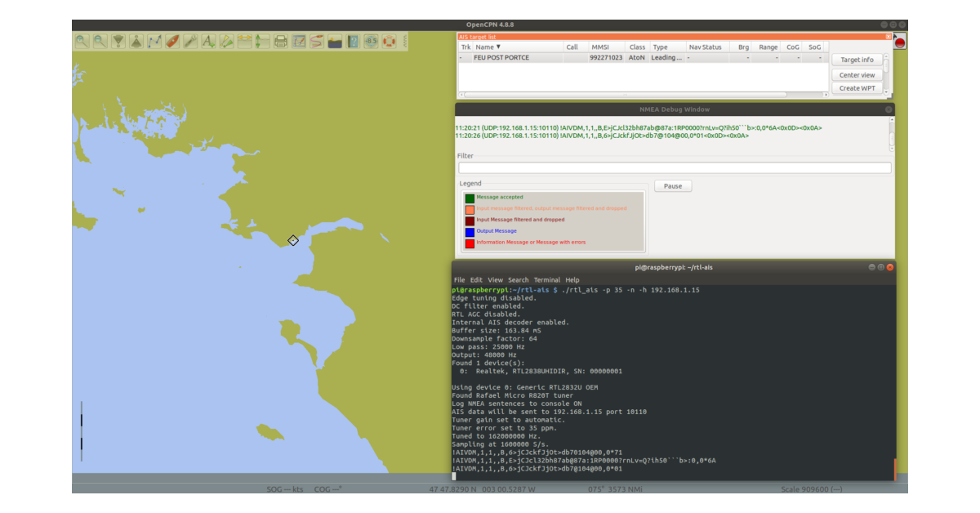Sort list by Class column header
Viewport: 980px width, 513px height.
point(637,47)
